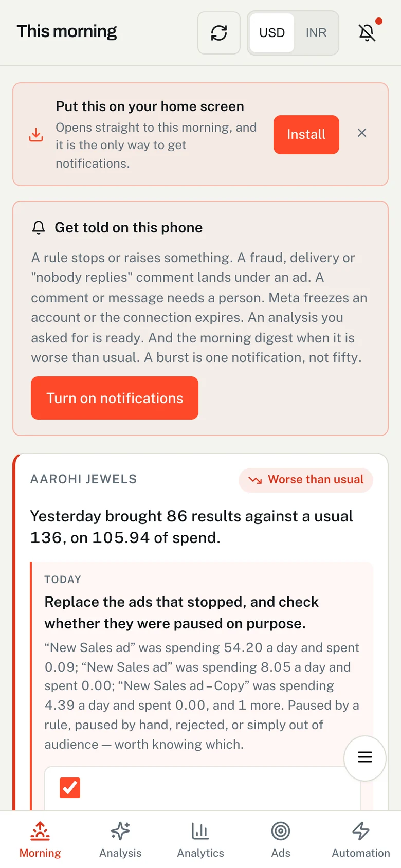This screenshot has height=868, width=401.
Task: Dismiss the home screen install banner
Action: pyautogui.click(x=362, y=133)
